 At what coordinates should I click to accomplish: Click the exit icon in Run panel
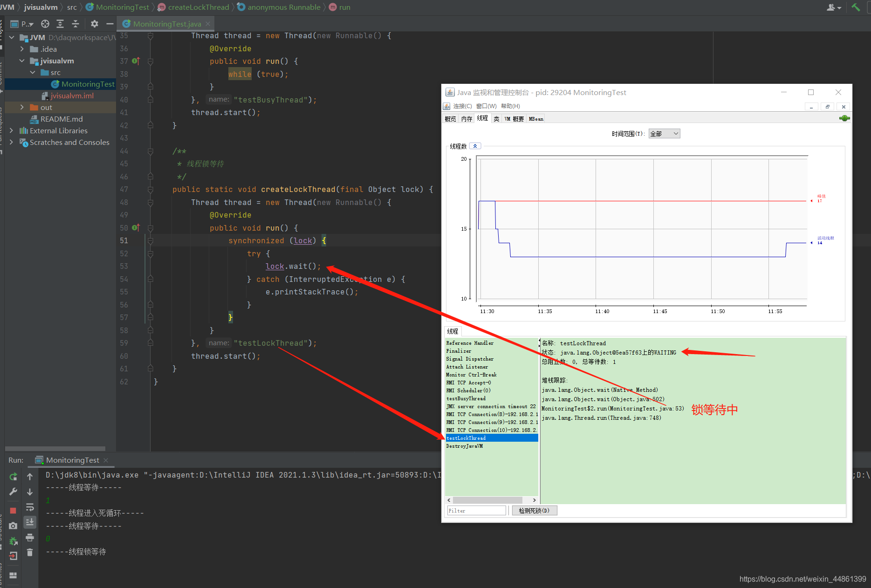13,556
